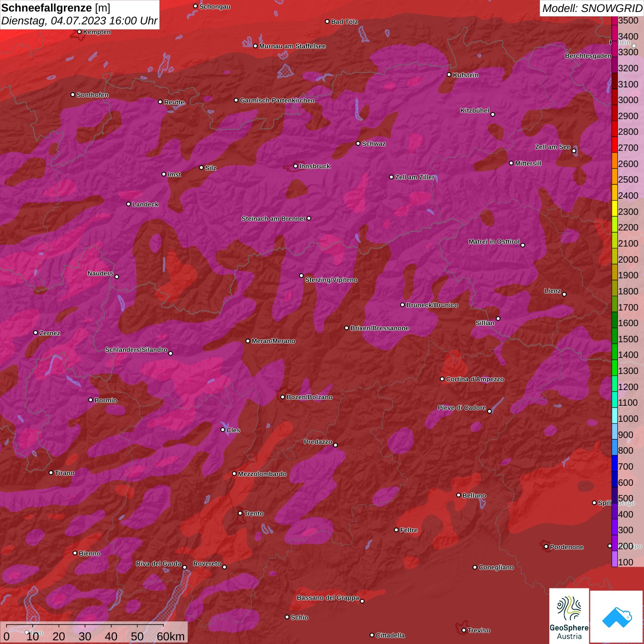This screenshot has width=644, height=644.
Task: Click the Schwaz city marker dot
Action: pos(358,144)
